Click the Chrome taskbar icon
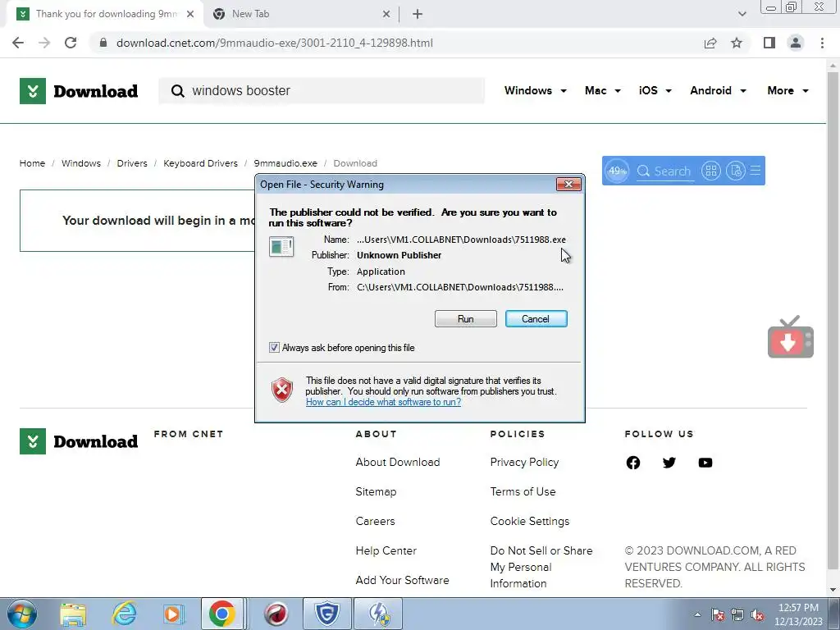Image resolution: width=840 pixels, height=630 pixels. pos(221,614)
